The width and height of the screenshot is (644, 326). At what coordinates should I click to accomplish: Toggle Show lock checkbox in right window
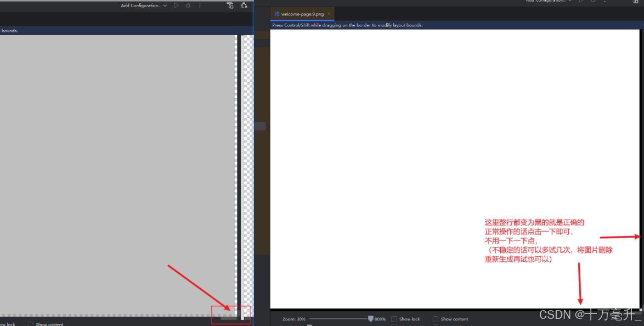[394, 319]
